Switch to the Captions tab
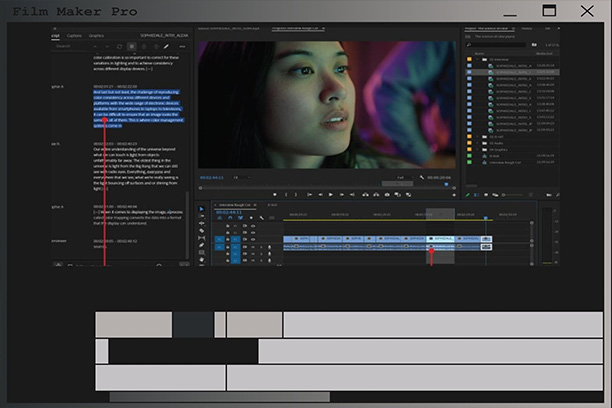This screenshot has height=408, width=612. click(75, 34)
